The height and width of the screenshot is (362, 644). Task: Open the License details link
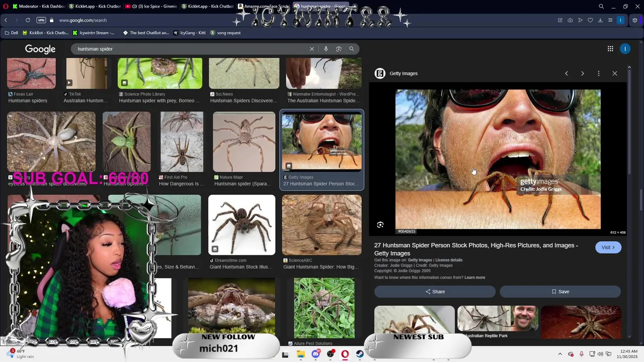point(449,260)
